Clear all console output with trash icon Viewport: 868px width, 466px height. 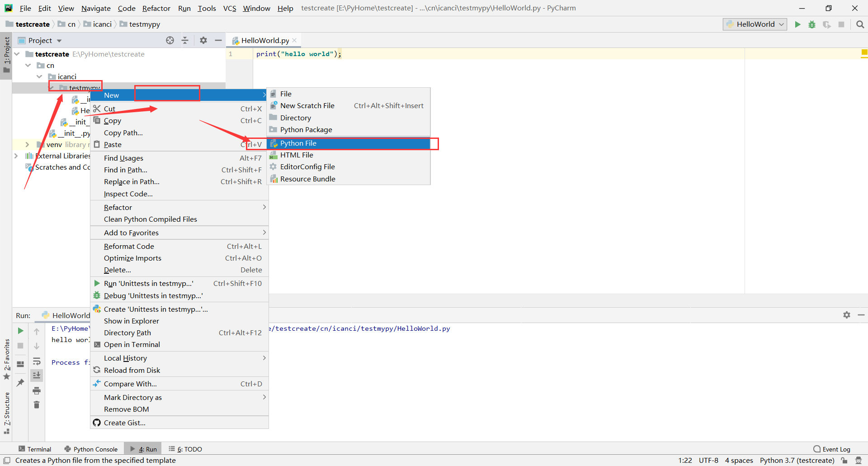(37, 404)
